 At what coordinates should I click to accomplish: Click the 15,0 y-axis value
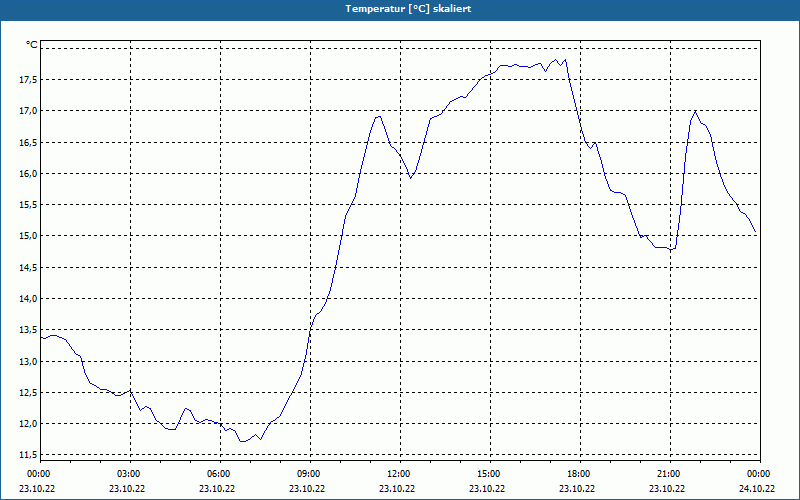(28, 236)
